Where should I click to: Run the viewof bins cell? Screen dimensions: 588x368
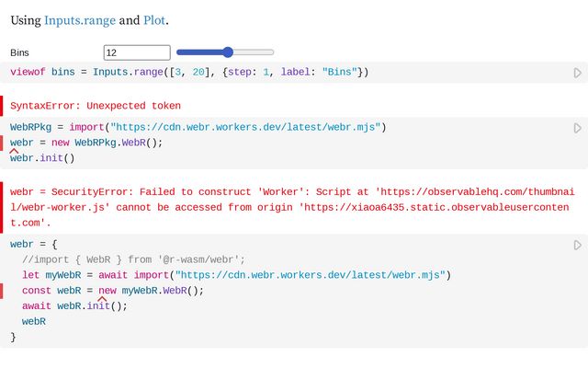pyautogui.click(x=577, y=73)
